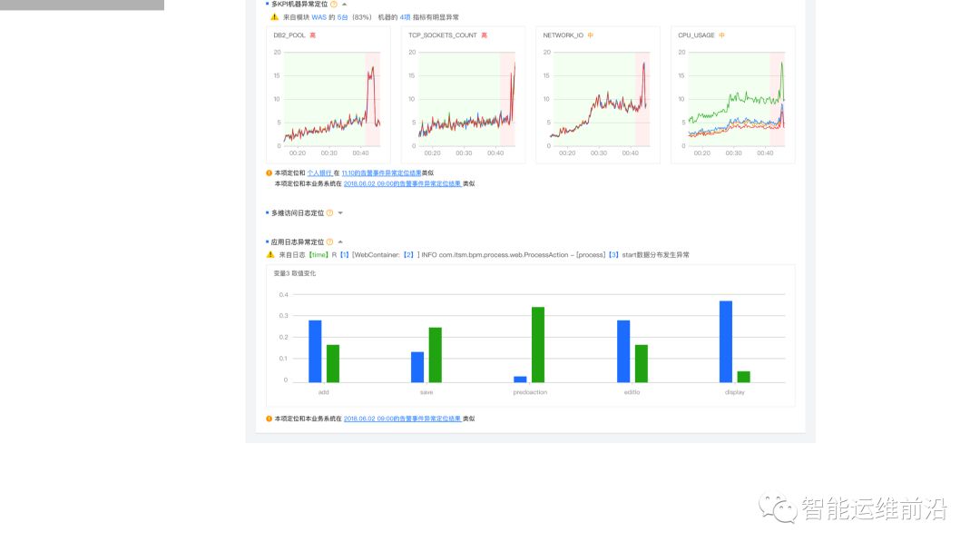This screenshot has width=980, height=552.
Task: Click the 中 severity tag on NETWORK_IO
Action: tap(591, 35)
